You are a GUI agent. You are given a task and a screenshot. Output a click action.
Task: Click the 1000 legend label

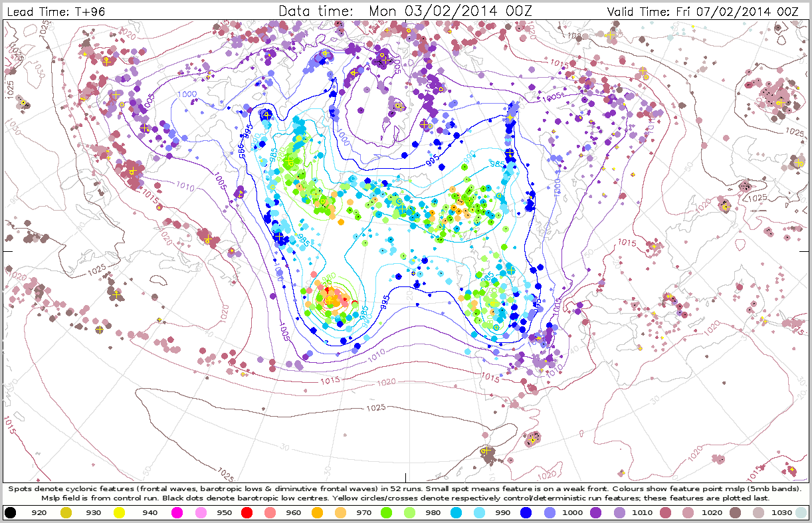573,513
